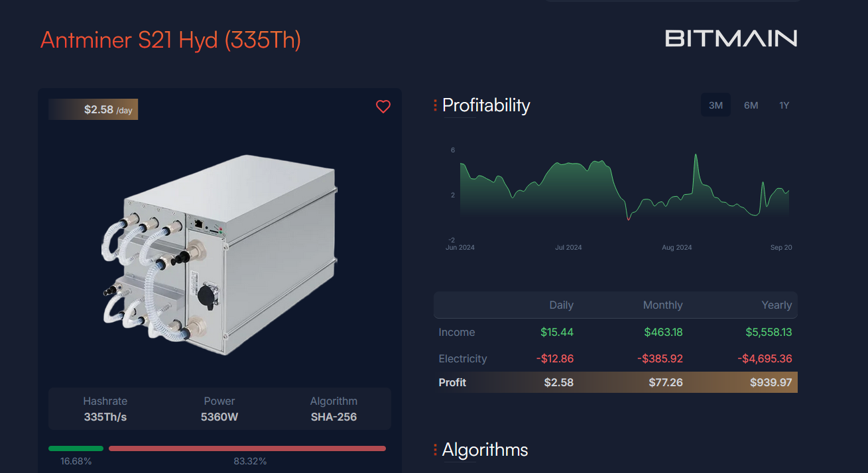868x473 pixels.
Task: Click the yearly profit value $939.97
Action: pos(771,383)
